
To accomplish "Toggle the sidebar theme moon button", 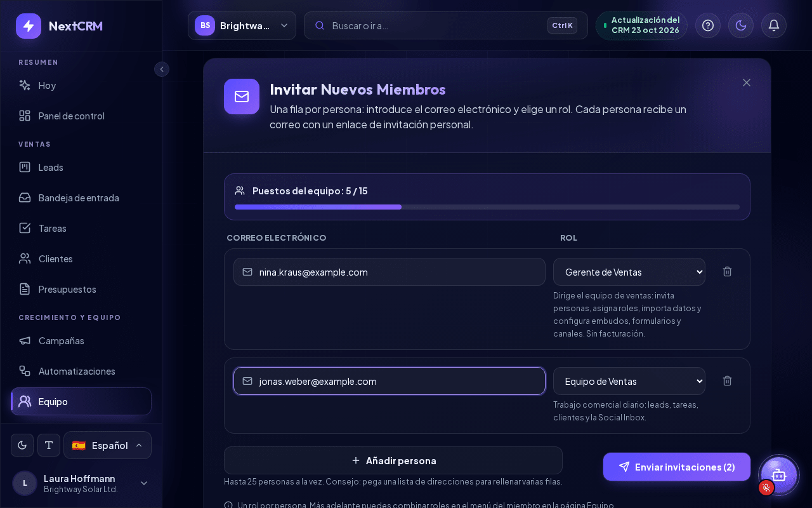I will [22, 445].
